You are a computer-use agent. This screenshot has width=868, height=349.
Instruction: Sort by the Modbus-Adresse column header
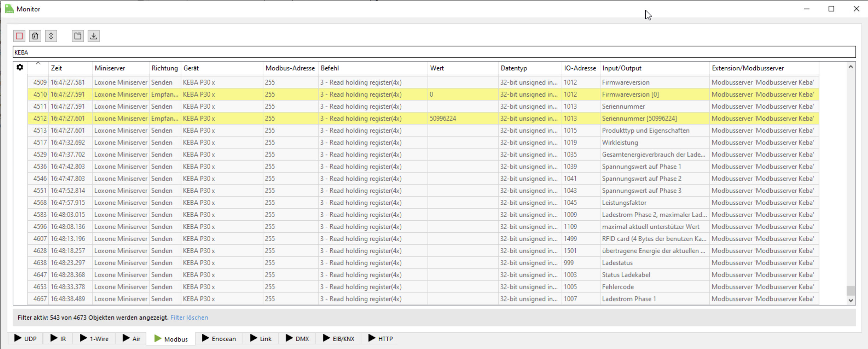pyautogui.click(x=290, y=68)
